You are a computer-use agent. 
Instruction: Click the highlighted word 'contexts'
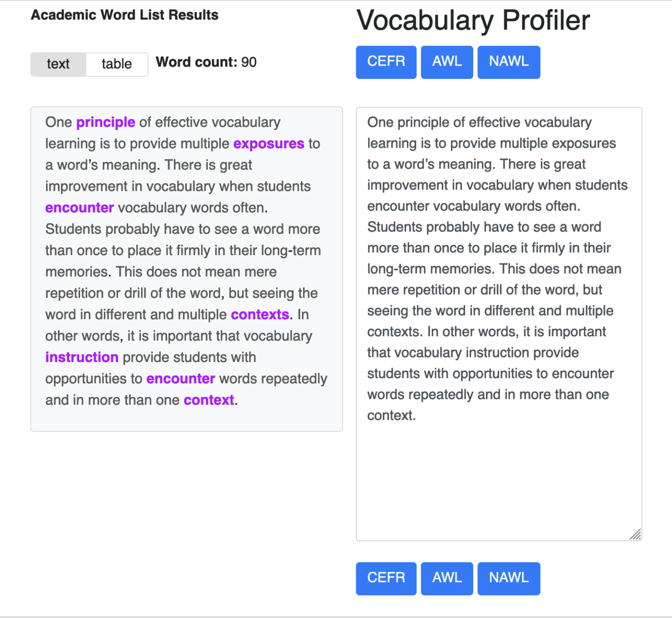pyautogui.click(x=260, y=315)
